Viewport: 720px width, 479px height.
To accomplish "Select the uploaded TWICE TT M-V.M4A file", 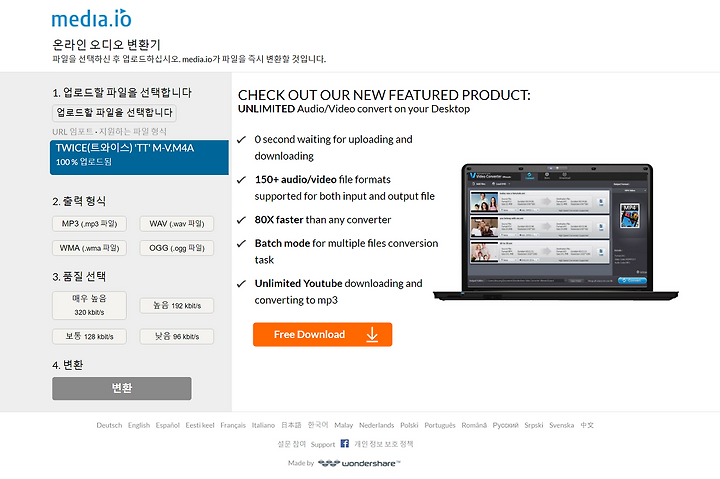I will (x=139, y=158).
